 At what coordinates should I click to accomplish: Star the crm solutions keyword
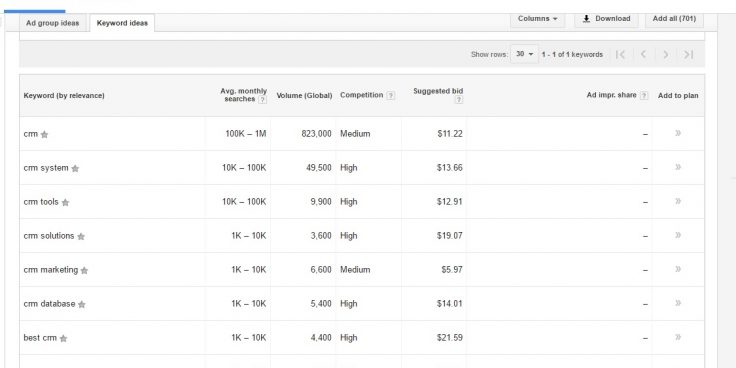click(x=81, y=237)
